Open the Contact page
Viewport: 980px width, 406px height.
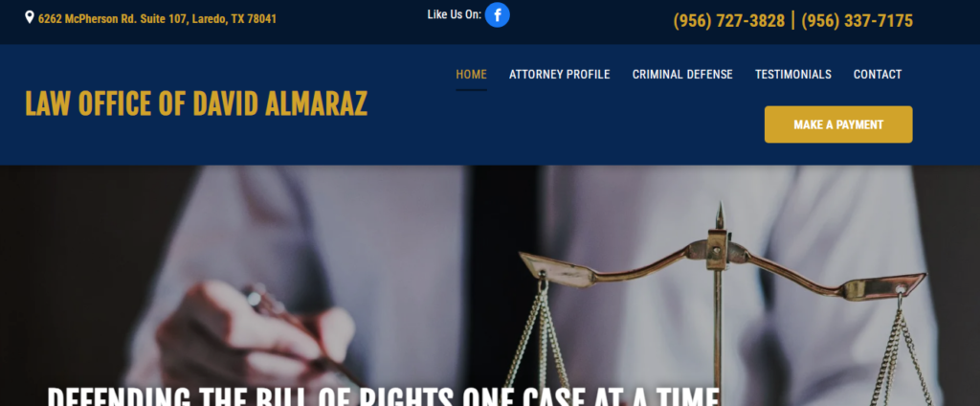[878, 75]
